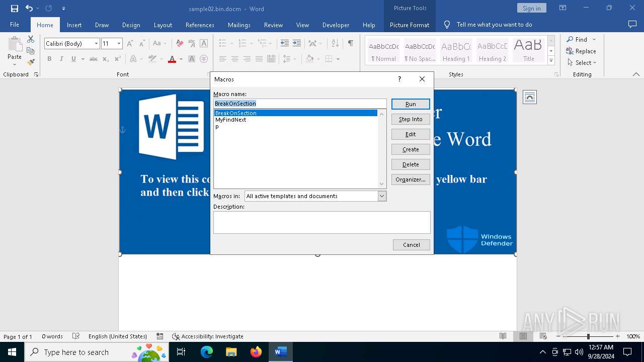Image resolution: width=644 pixels, height=362 pixels.
Task: Click the Shading paint bucket icon
Action: click(310, 59)
